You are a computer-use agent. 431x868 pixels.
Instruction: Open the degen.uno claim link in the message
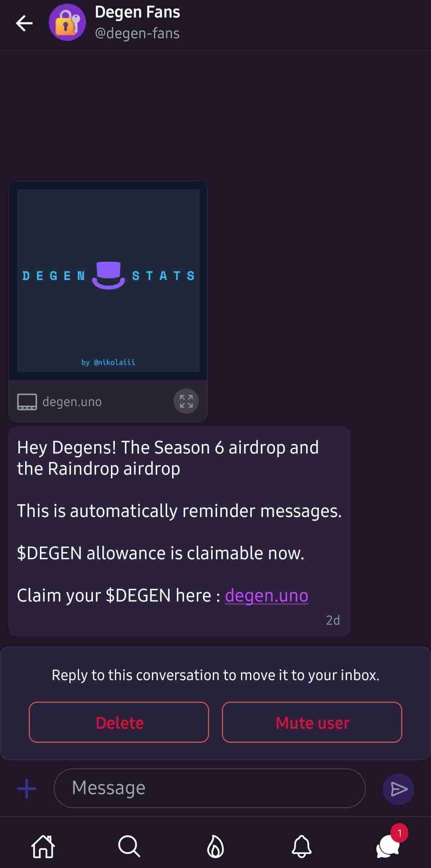point(267,596)
